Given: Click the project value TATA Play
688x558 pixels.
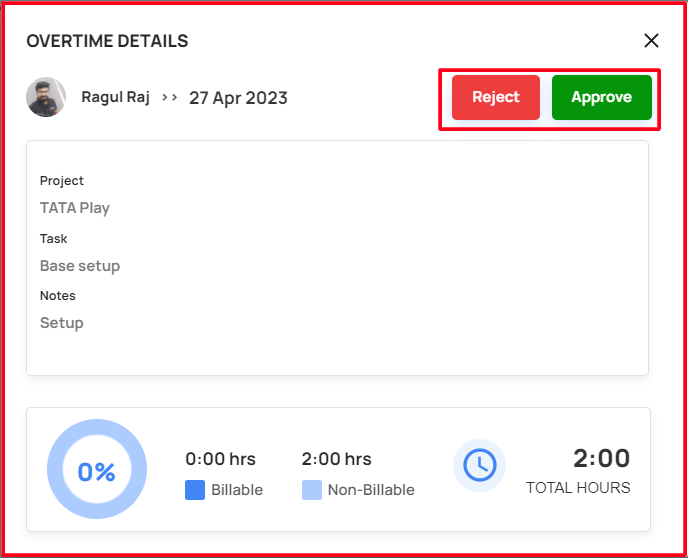Looking at the screenshot, I should pos(75,208).
